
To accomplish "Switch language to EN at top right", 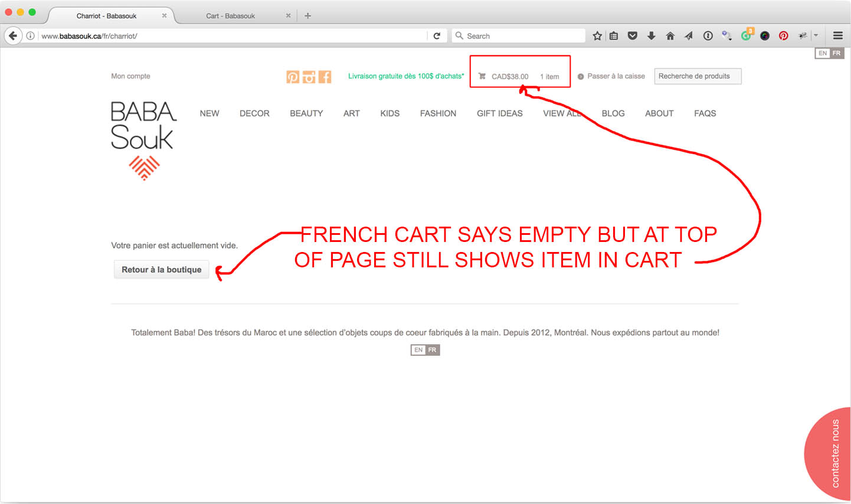I will point(822,53).
